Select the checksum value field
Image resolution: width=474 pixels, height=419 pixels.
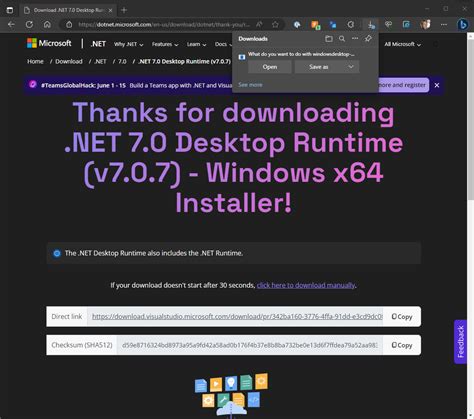[x=250, y=345]
